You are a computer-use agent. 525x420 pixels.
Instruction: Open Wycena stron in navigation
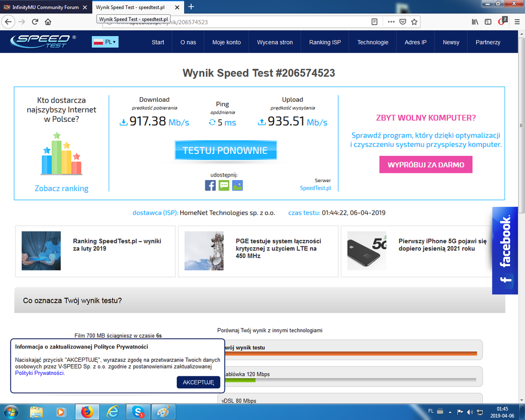coord(275,42)
